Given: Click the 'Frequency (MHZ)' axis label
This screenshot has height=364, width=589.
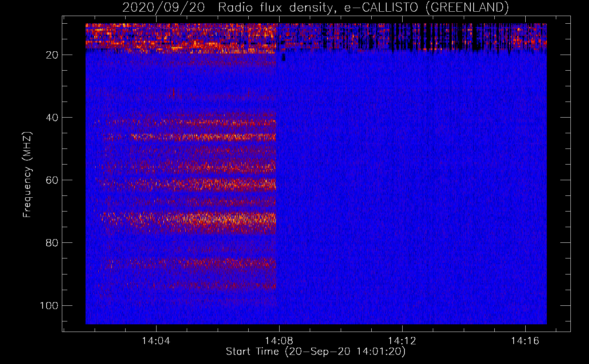Looking at the screenshot, I should (x=27, y=175).
